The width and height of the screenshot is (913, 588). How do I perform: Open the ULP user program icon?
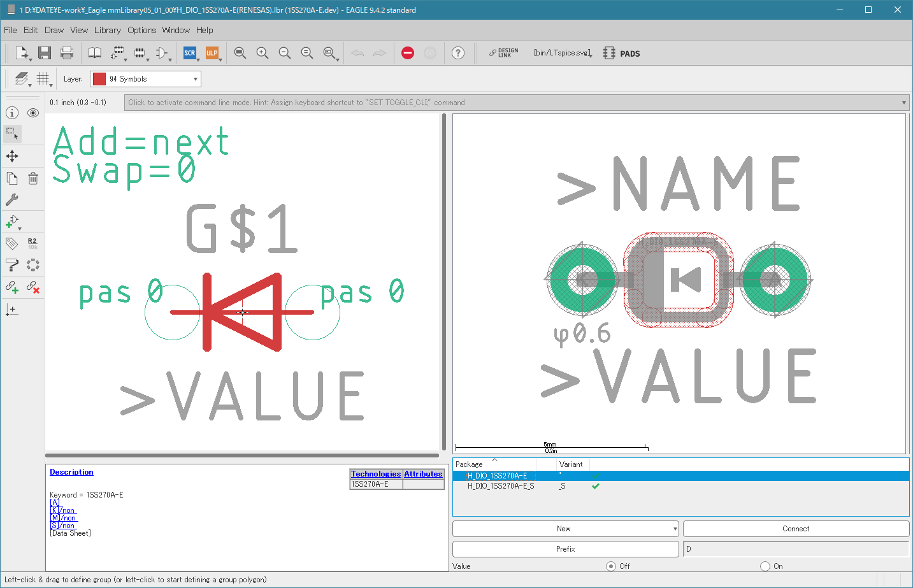(212, 53)
